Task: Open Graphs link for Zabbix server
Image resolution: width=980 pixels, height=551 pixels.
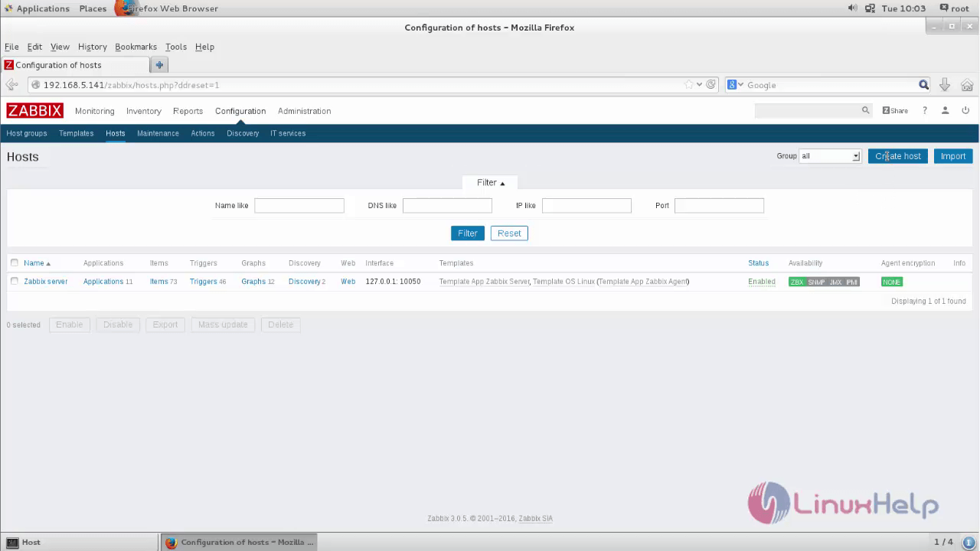Action: coord(253,282)
